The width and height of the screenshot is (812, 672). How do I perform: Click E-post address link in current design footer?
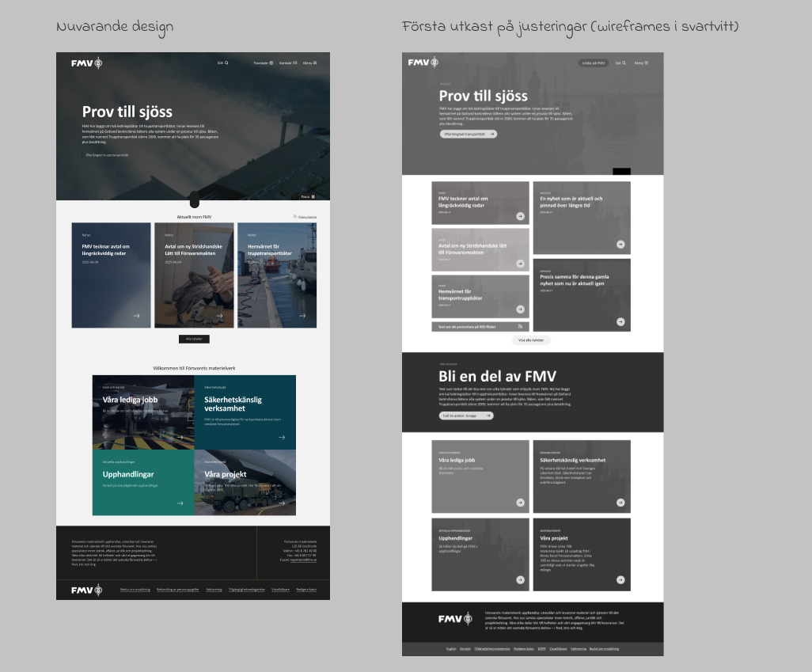pyautogui.click(x=303, y=560)
